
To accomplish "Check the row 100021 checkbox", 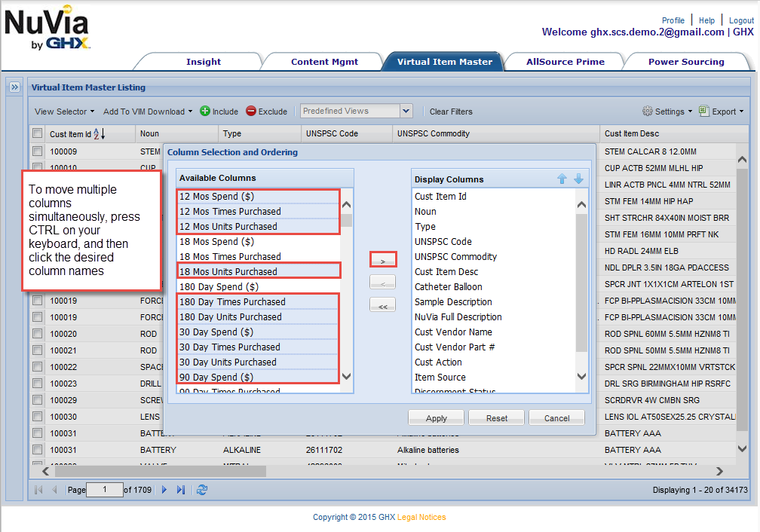I will pyautogui.click(x=38, y=350).
